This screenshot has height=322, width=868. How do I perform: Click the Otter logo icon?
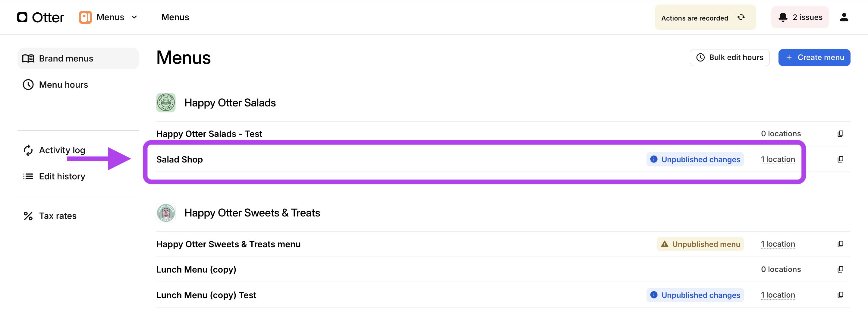[x=22, y=17]
